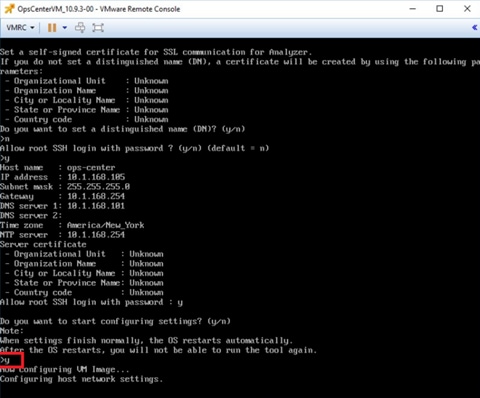The height and width of the screenshot is (398, 480).
Task: Click the IP address 10.1.168.105 line
Action: coord(63,177)
